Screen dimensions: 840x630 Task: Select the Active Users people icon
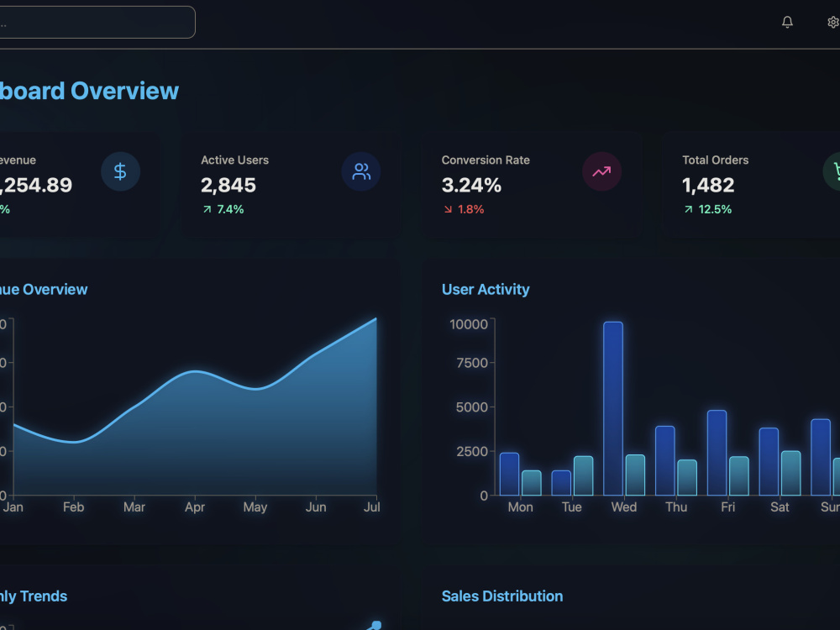(x=361, y=171)
